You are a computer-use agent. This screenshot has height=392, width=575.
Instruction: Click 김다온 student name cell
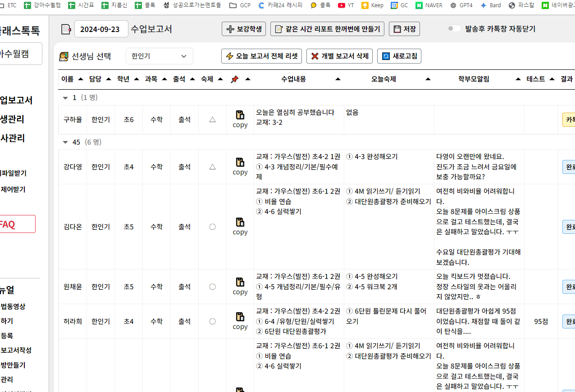tap(73, 227)
